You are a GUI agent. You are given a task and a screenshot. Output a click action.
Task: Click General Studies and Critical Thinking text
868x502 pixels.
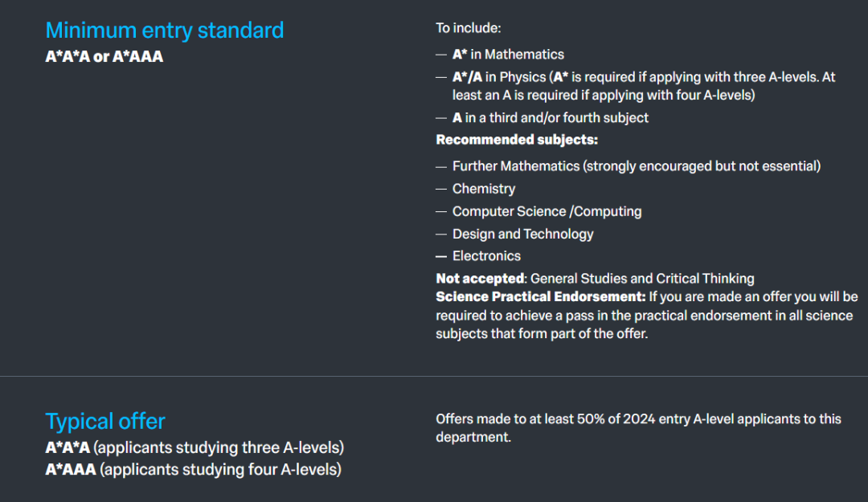coord(642,279)
